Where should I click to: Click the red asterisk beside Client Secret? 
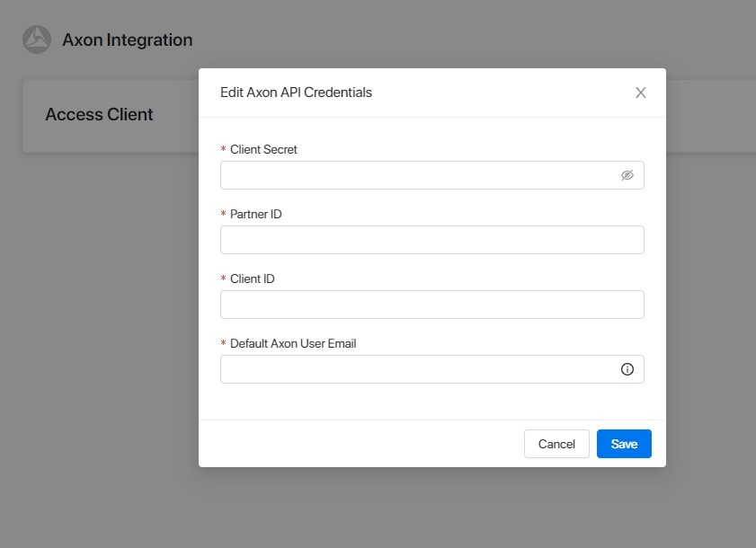[224, 150]
